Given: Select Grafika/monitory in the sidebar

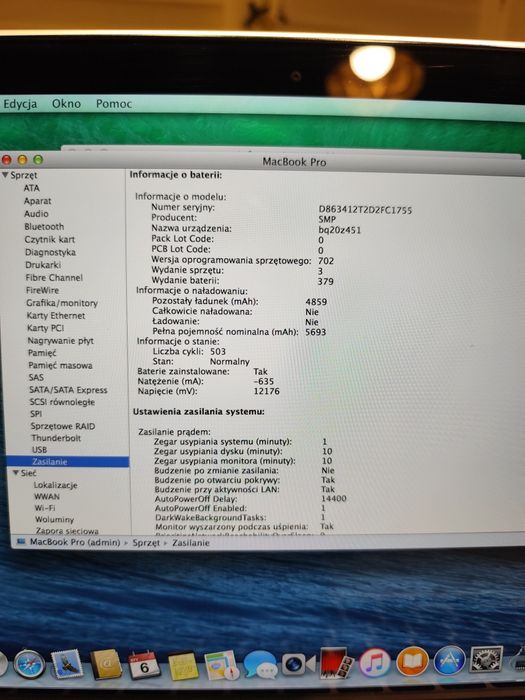Looking at the screenshot, I should click(x=62, y=303).
